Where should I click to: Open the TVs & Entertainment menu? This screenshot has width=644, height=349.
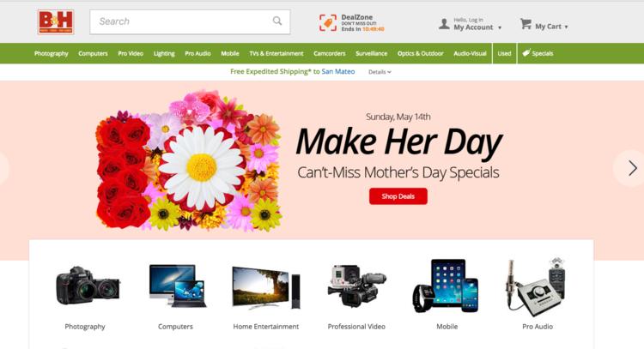(x=276, y=53)
